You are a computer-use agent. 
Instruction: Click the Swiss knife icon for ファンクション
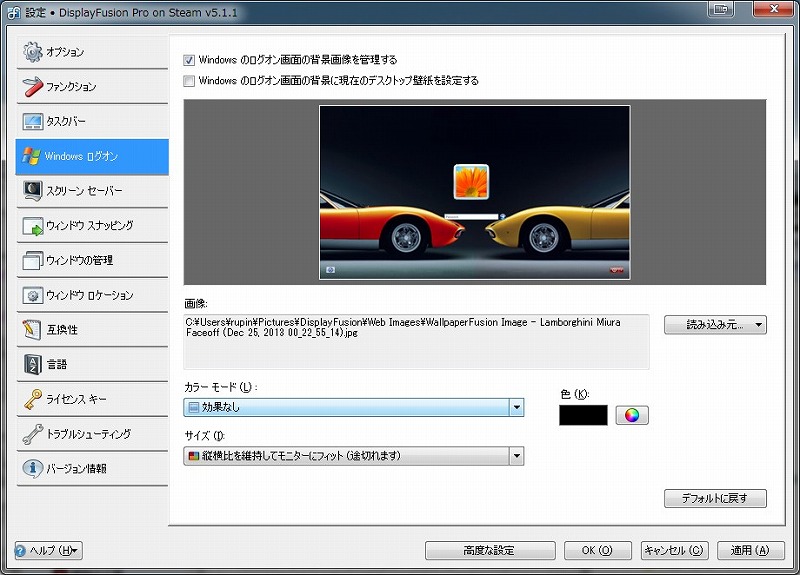(33, 86)
